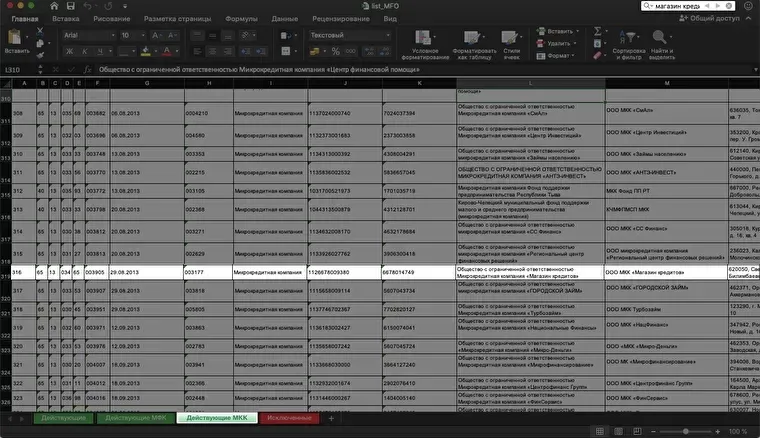Apply comma thousands separator style
760x438 pixels.
tap(350, 51)
